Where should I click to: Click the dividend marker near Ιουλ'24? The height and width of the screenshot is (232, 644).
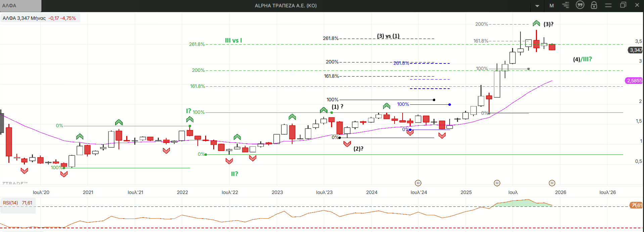[x=418, y=183]
